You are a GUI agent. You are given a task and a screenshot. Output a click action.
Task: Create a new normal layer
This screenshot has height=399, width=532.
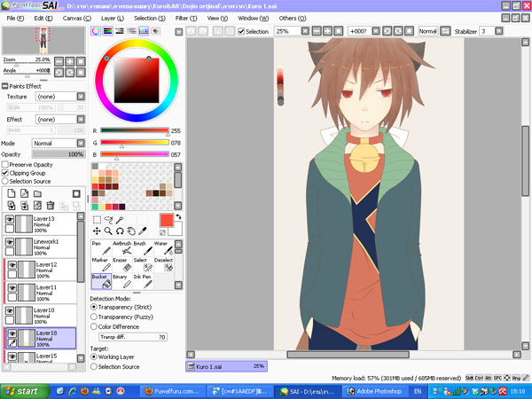[x=12, y=193]
